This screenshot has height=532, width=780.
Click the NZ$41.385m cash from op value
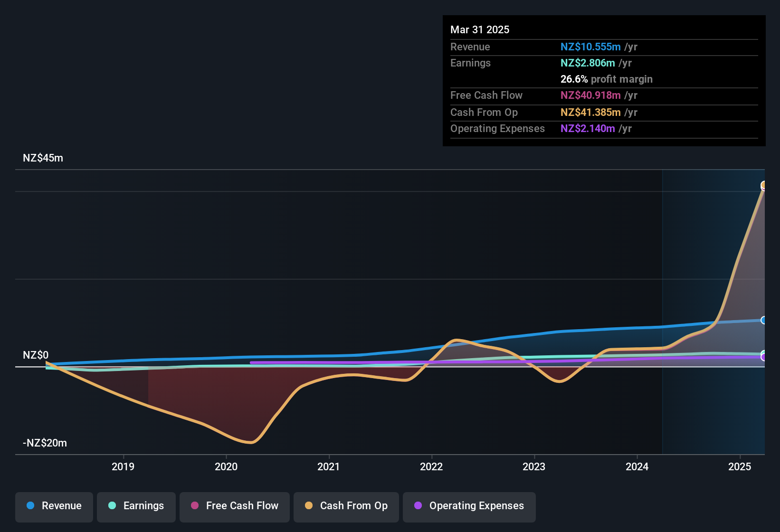coord(590,112)
